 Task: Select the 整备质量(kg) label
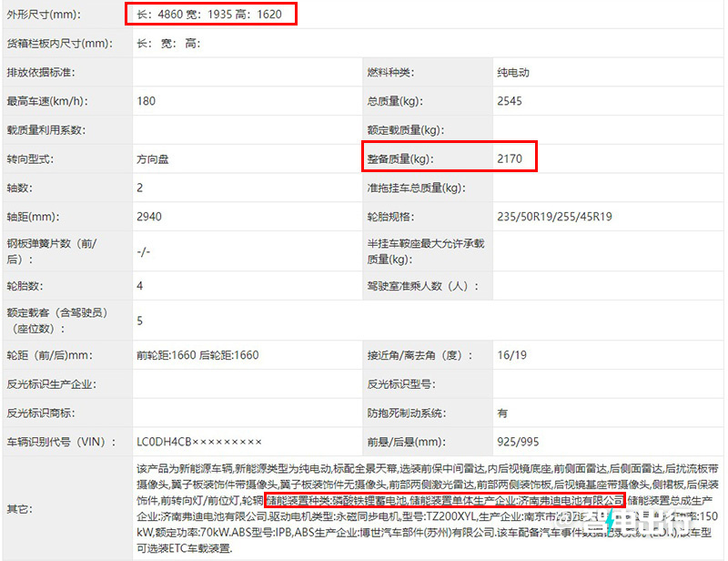[400, 159]
